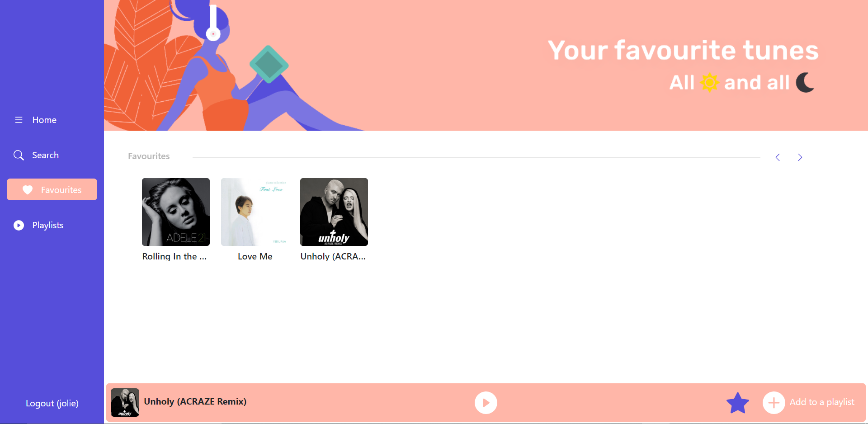This screenshot has height=424, width=868.
Task: Click Add to a playlist text
Action: [822, 402]
